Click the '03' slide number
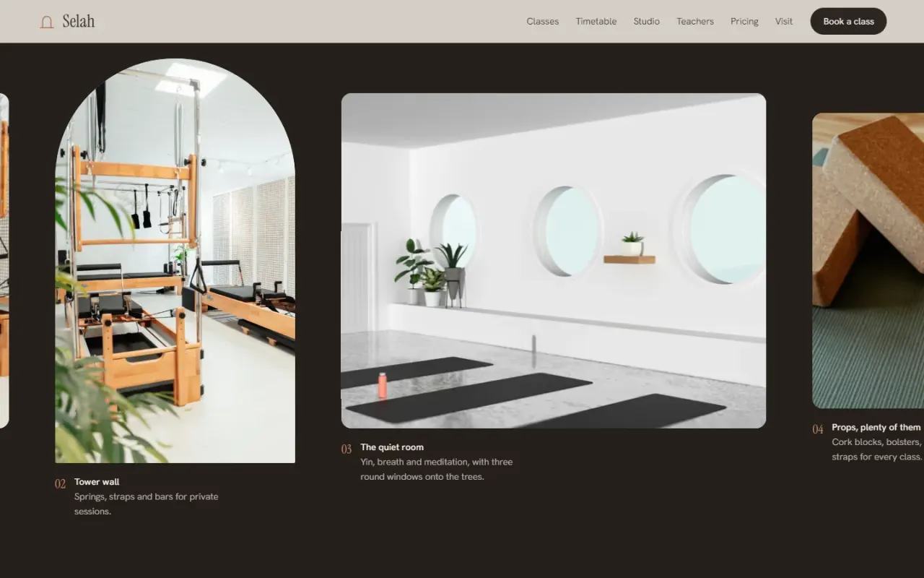 pos(346,449)
